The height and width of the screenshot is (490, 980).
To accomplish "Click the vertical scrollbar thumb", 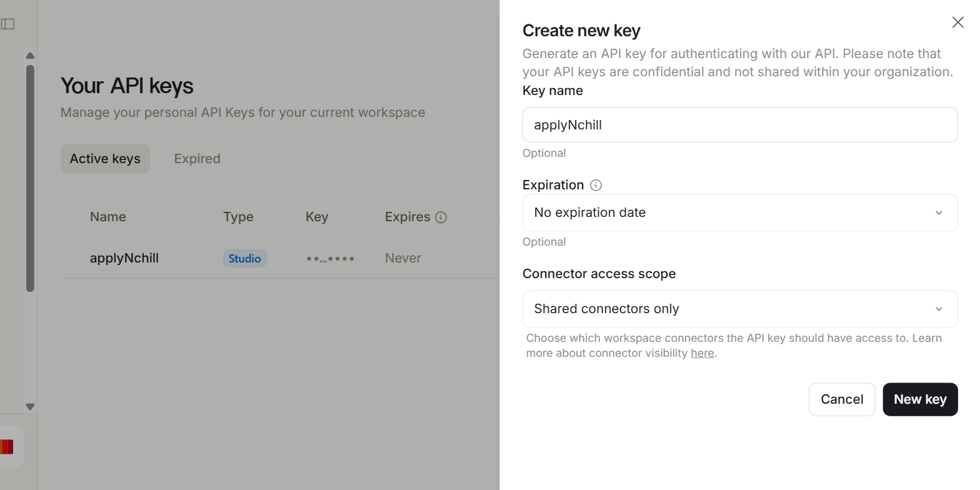I will click(x=30, y=178).
